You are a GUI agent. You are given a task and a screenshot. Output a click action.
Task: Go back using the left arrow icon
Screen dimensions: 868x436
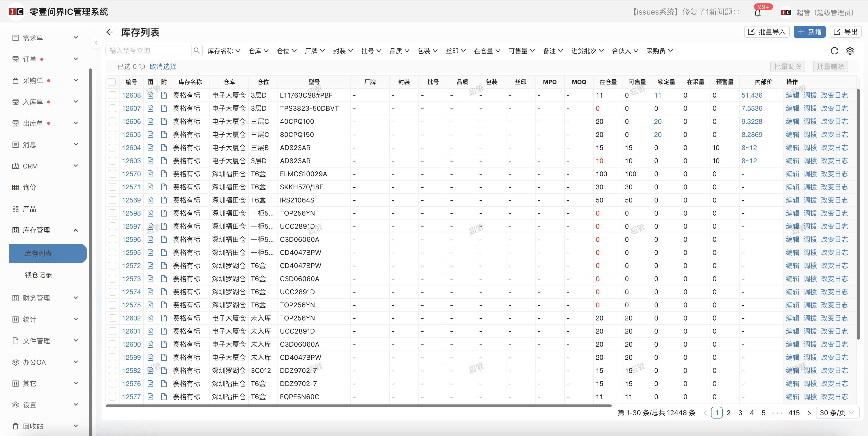[x=109, y=32]
